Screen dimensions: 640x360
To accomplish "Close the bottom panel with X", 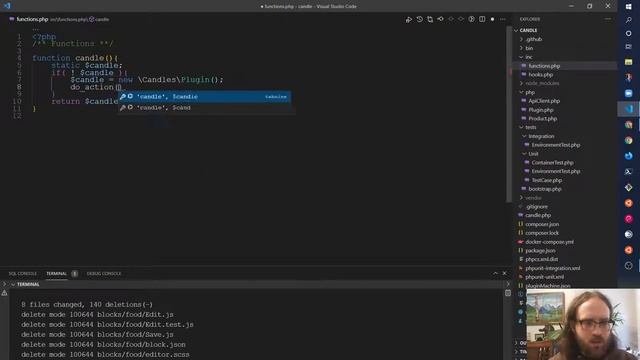I will [x=504, y=273].
